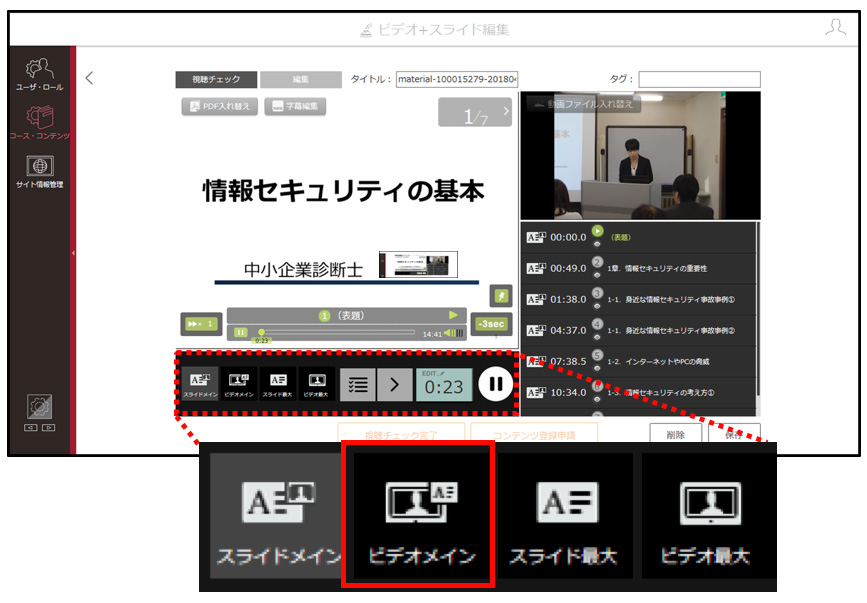This screenshot has height=603, width=867.
Task: Click the volume level bars
Action: point(459,333)
